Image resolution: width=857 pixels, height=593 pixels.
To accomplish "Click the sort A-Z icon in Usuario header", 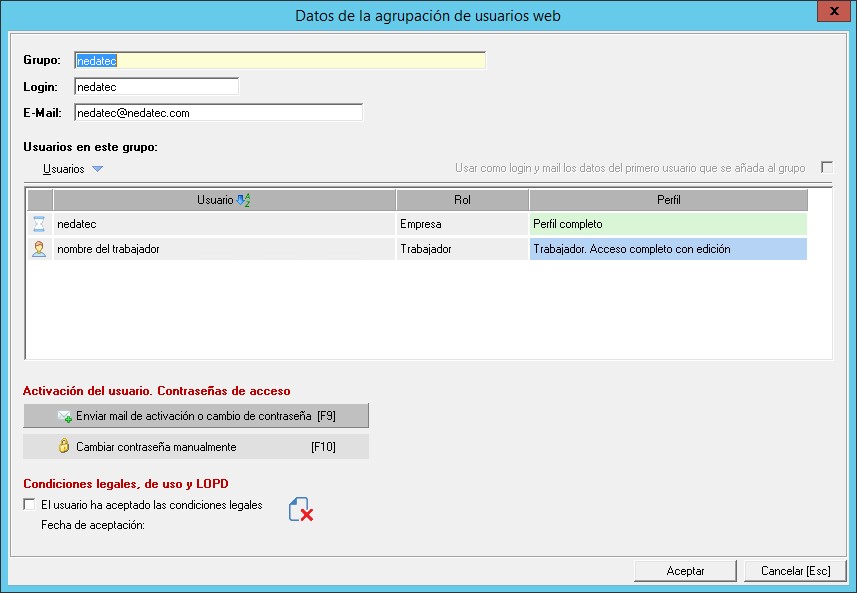I will [x=243, y=200].
